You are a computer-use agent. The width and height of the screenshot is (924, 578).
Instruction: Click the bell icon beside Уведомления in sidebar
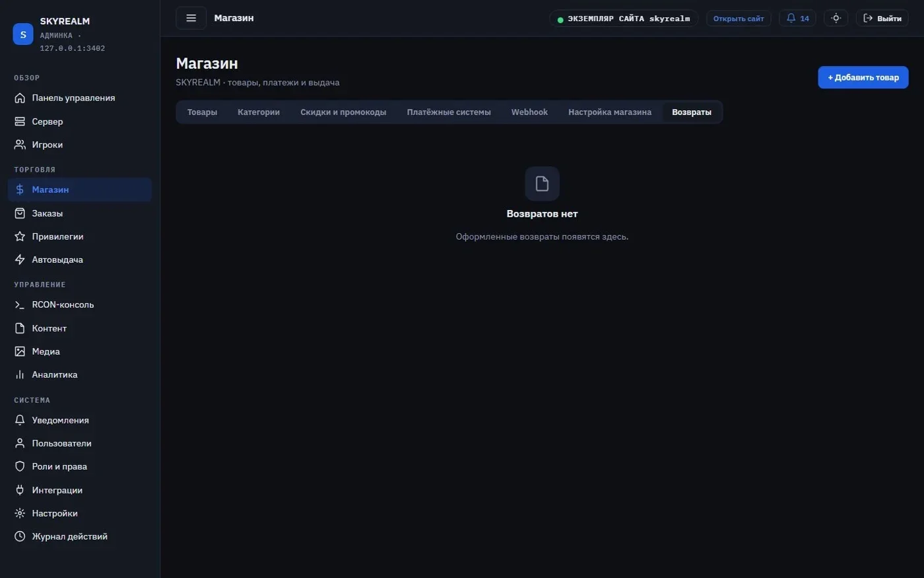[x=20, y=420]
